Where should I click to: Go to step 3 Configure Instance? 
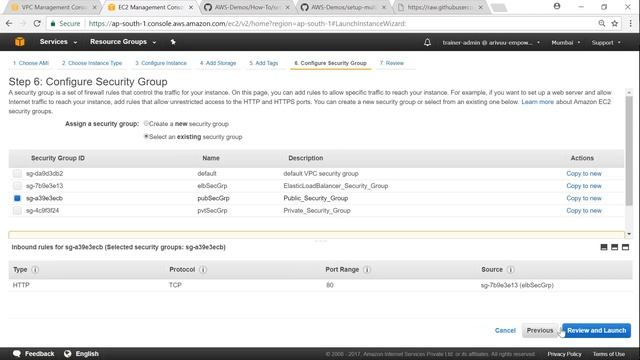(x=161, y=63)
